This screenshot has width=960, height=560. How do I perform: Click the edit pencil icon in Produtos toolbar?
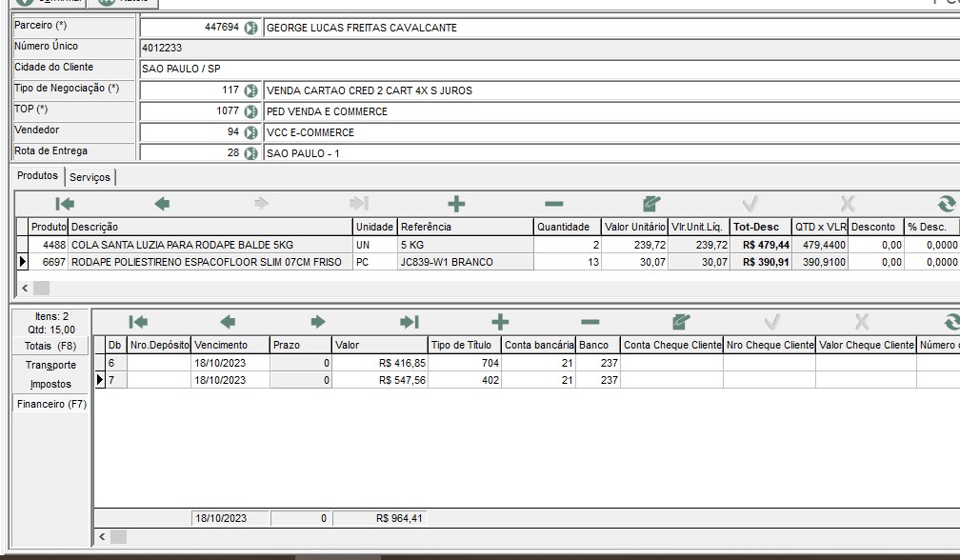click(x=652, y=204)
